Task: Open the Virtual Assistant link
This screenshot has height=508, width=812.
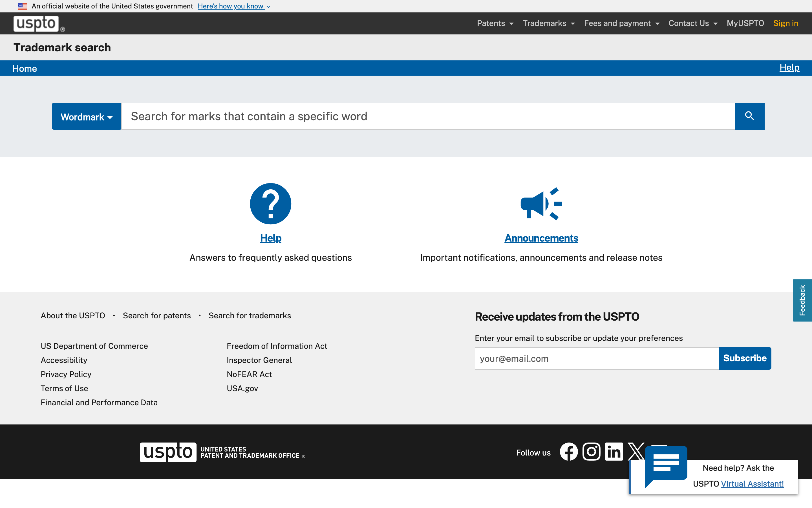Action: click(752, 484)
